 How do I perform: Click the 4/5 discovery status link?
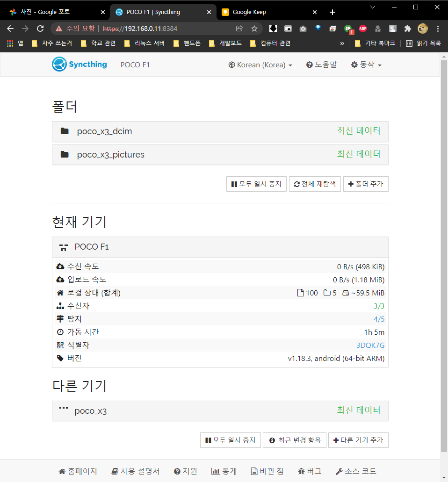coord(379,319)
